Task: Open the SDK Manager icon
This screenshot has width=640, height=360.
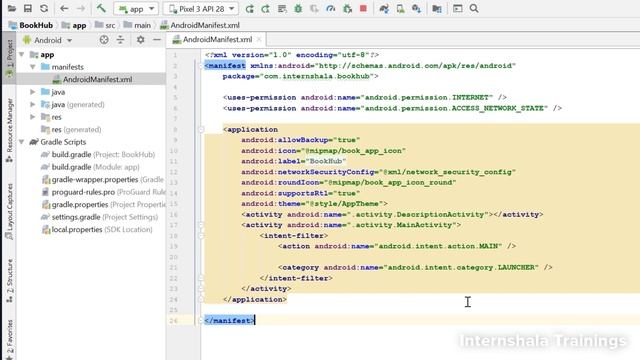Action: [416, 9]
